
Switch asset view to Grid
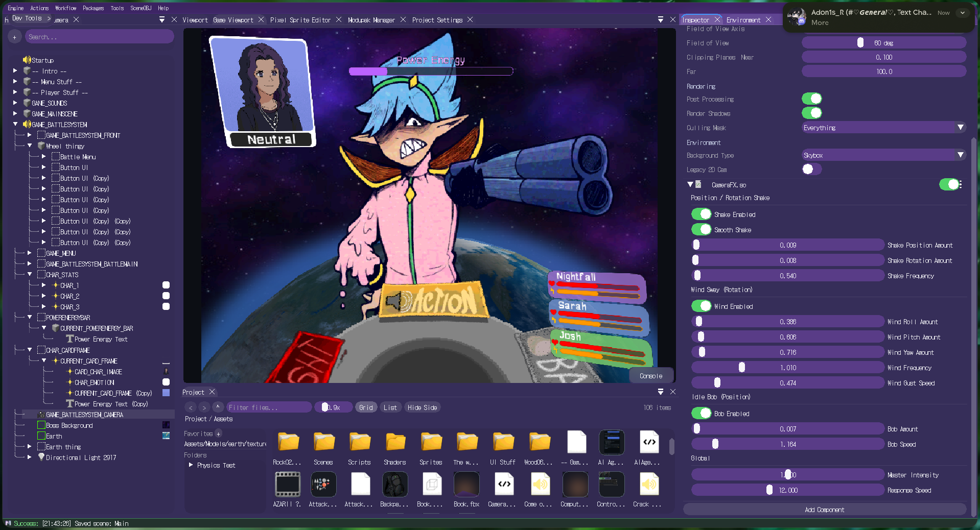click(366, 407)
